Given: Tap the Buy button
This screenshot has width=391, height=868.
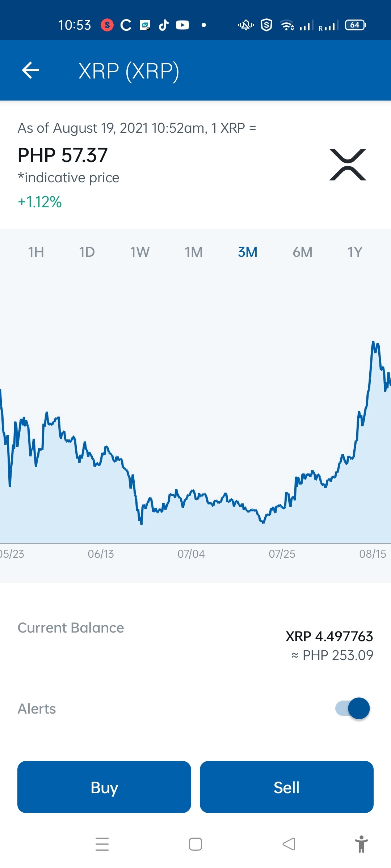Looking at the screenshot, I should (x=104, y=787).
